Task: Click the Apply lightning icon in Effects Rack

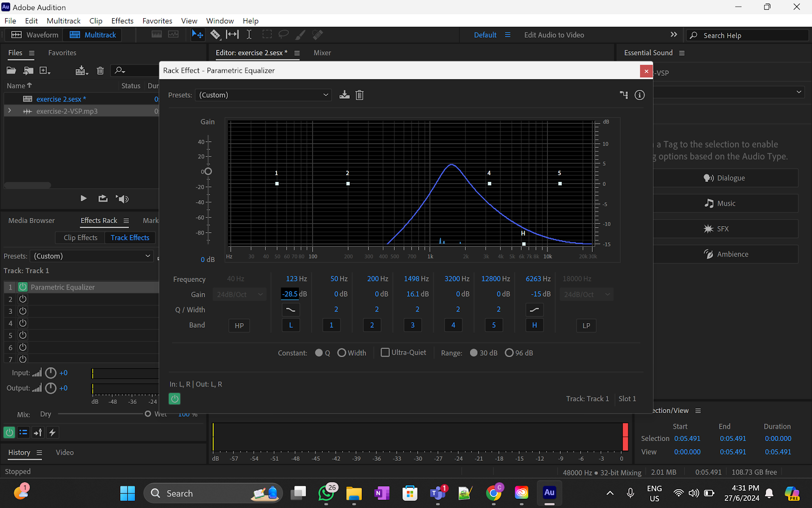Action: point(52,432)
